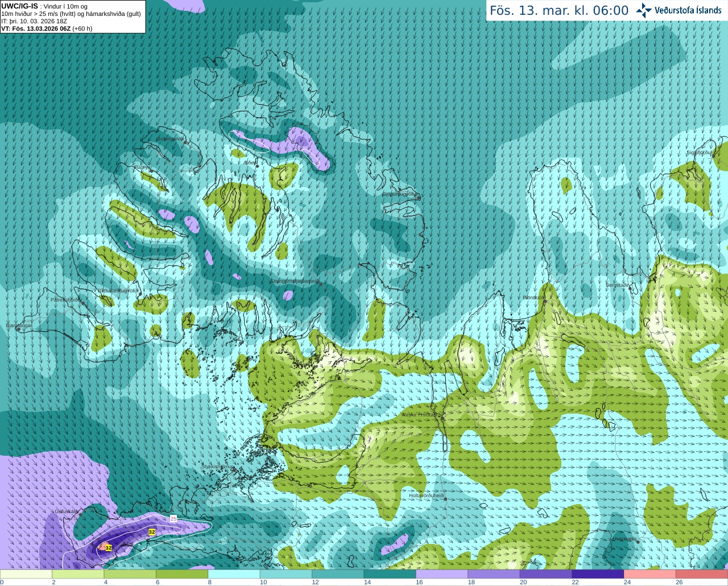Select the 14–16 m/s dark teal legend swatch
The width and height of the screenshot is (728, 586).
point(390,575)
